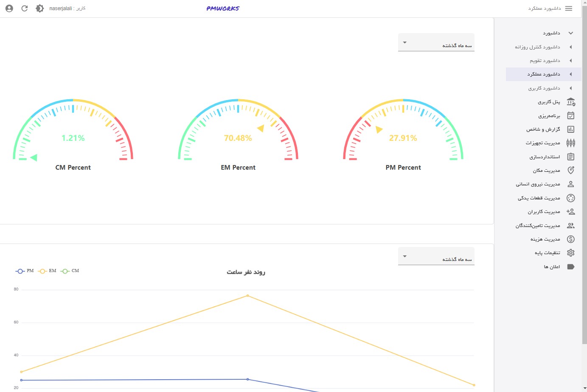The image size is (587, 392).
Task: Open the اعلان ها label icon
Action: click(x=570, y=267)
